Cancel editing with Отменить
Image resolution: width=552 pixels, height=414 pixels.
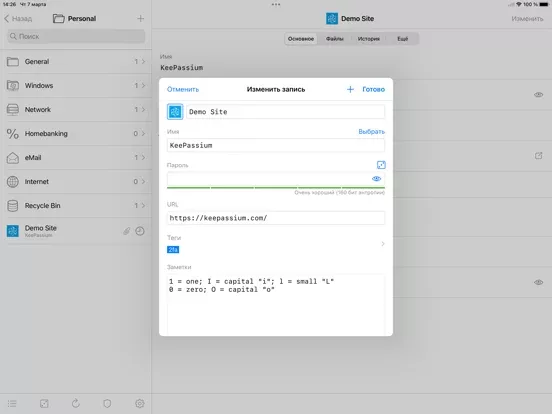pyautogui.click(x=183, y=89)
